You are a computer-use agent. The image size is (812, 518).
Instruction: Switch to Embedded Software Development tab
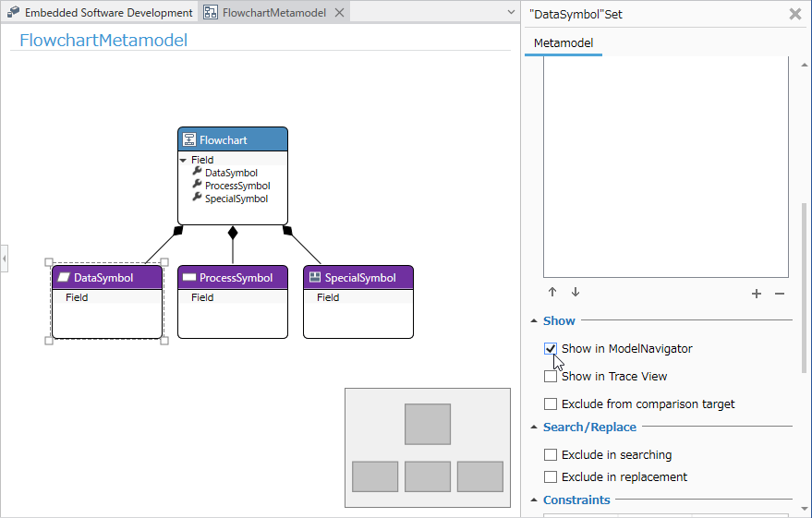(x=100, y=12)
